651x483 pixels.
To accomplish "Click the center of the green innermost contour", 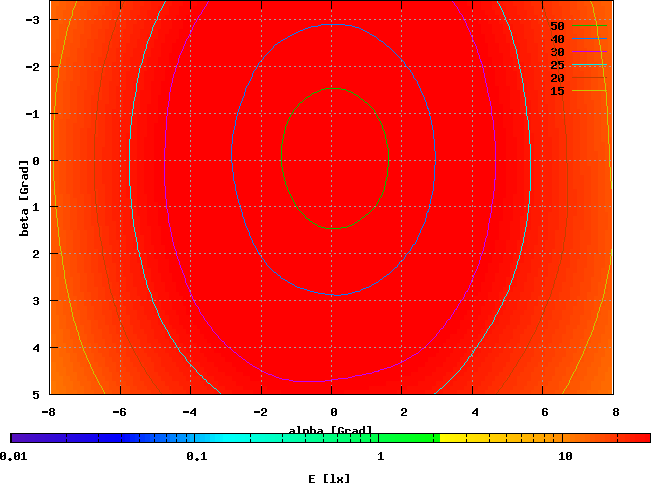I will pos(334,159).
